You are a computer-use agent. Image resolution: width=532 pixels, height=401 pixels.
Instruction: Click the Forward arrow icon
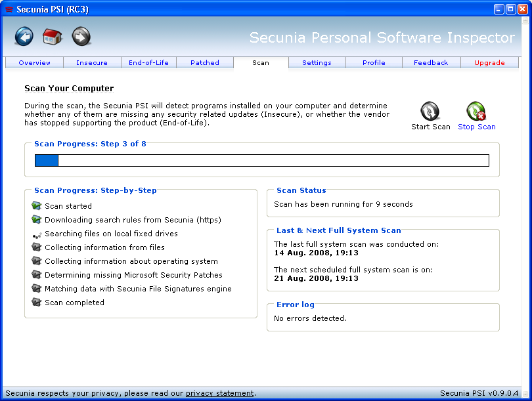click(x=81, y=37)
